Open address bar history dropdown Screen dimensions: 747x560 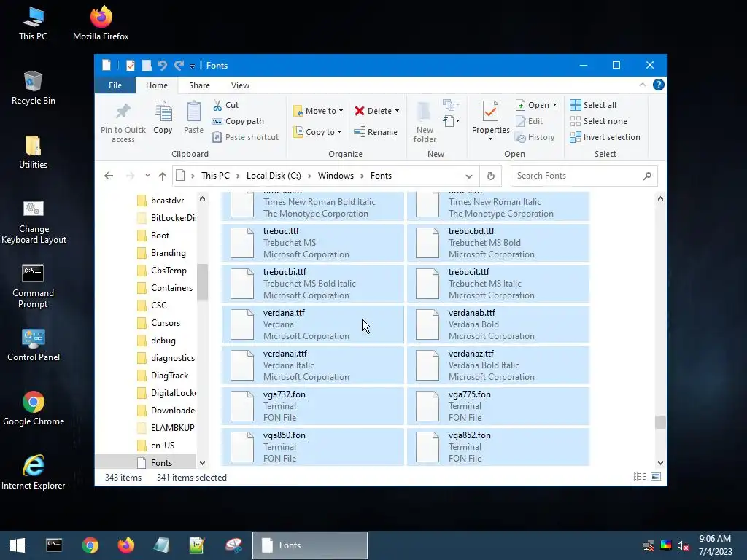coord(469,176)
